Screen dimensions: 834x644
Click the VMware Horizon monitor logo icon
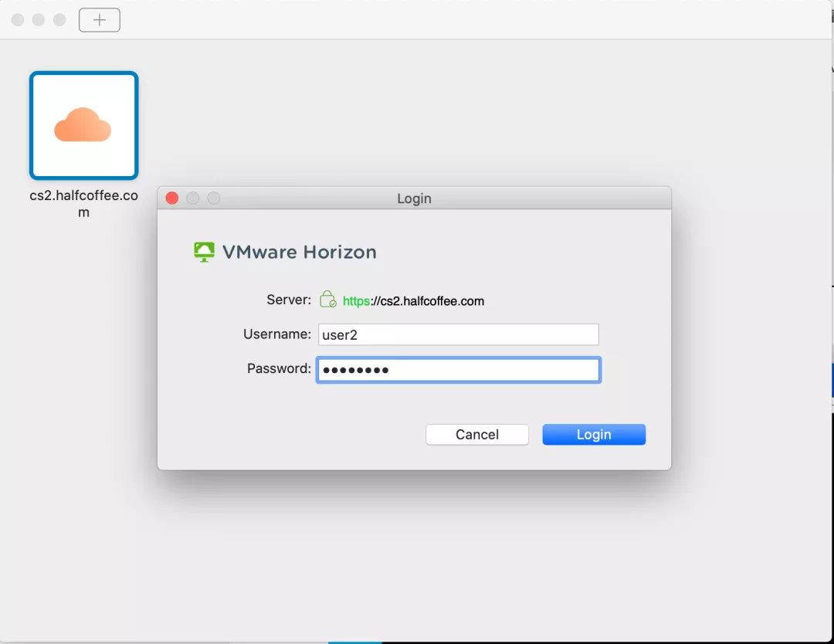tap(204, 252)
